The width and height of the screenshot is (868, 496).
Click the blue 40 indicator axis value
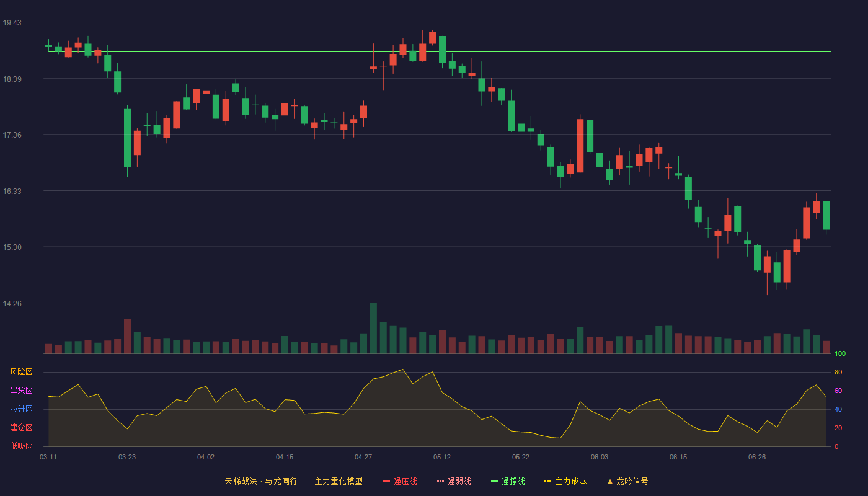(838, 409)
